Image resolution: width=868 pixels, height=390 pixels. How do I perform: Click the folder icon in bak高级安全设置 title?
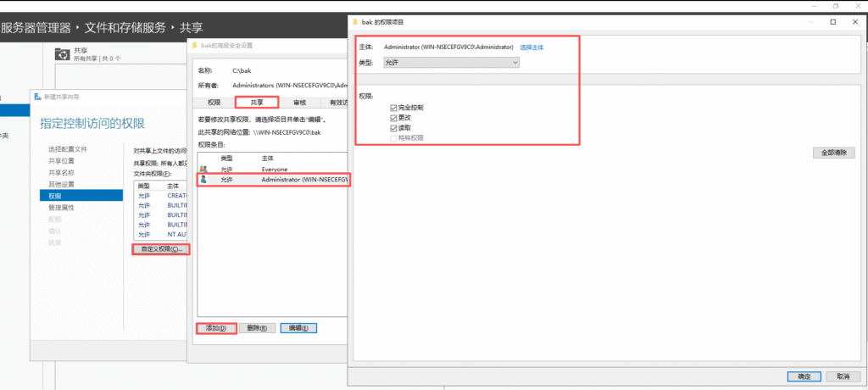coord(193,44)
